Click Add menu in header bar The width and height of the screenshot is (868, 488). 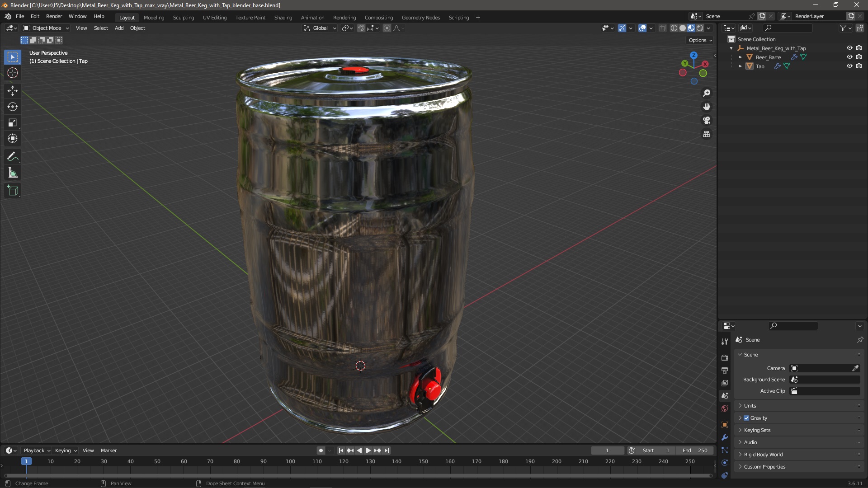coord(118,28)
